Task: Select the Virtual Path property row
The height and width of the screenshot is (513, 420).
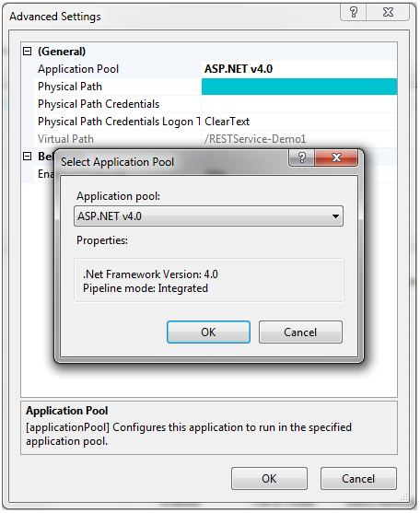Action: point(216,139)
